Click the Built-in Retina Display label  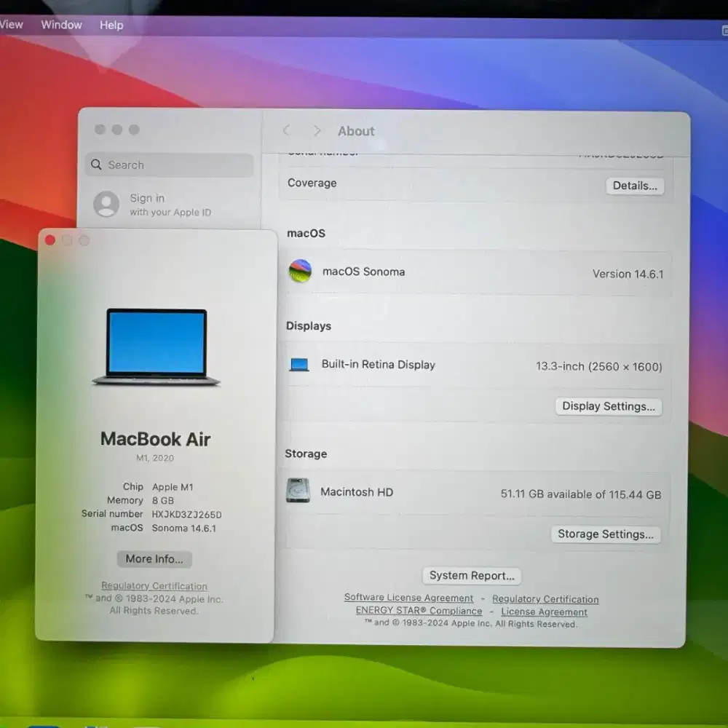tap(379, 365)
